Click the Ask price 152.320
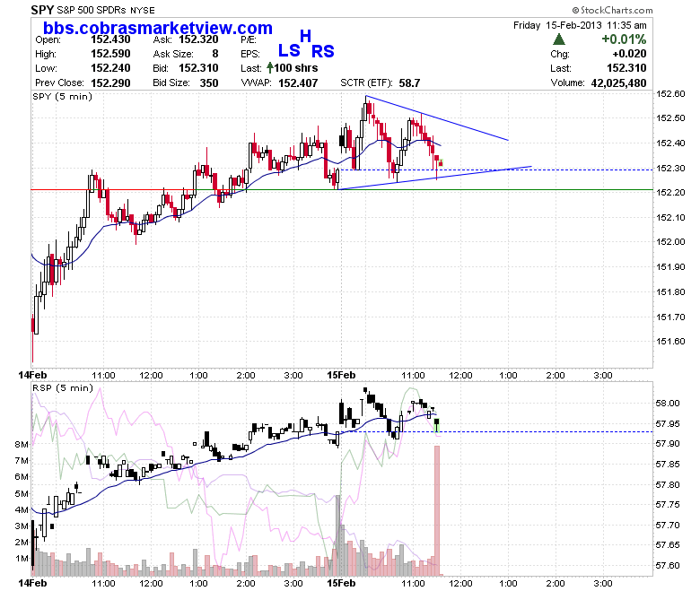The width and height of the screenshot is (700, 591). pos(198,39)
